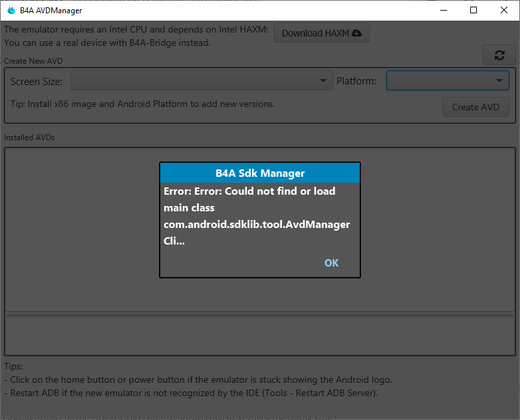Click the 'Tip: Install x86 image' text
The width and height of the screenshot is (520, 420).
coord(142,104)
